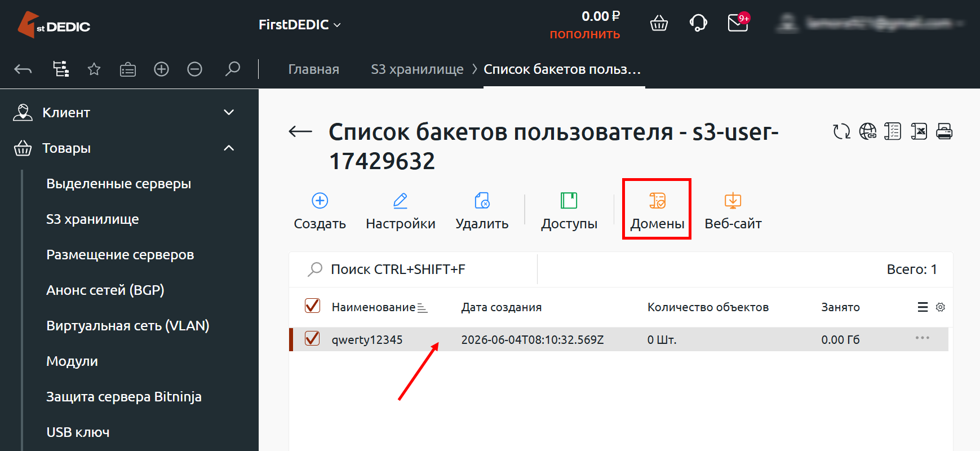Click the back arrow beside the page title

[300, 132]
